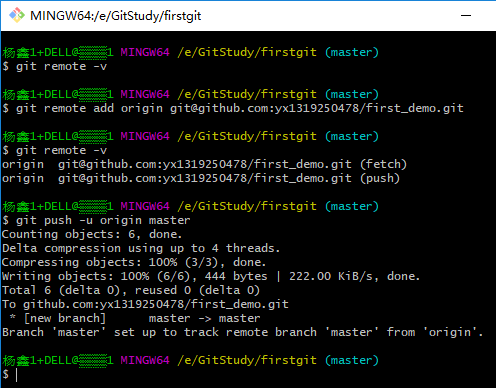Click the 'Delta compression using up to 4 threads' line
The width and height of the screenshot is (496, 388).
[x=141, y=248]
